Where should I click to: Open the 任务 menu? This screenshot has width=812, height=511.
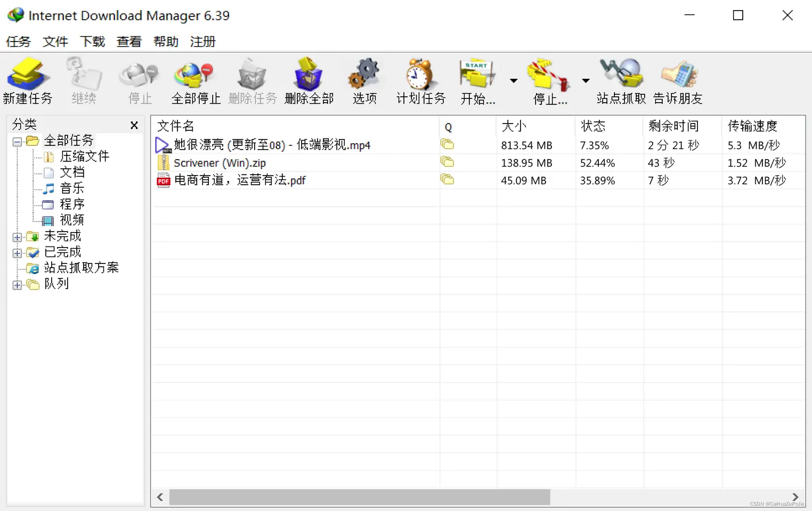coord(18,42)
